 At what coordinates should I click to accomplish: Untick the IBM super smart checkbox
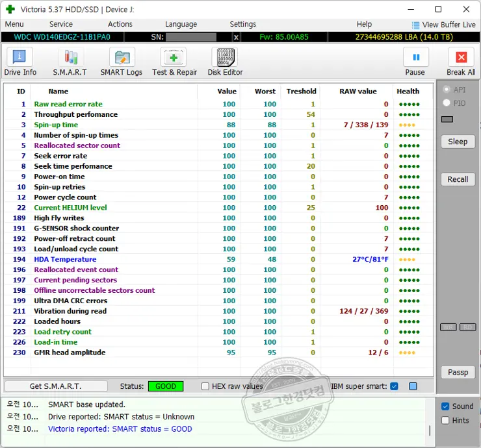[394, 386]
